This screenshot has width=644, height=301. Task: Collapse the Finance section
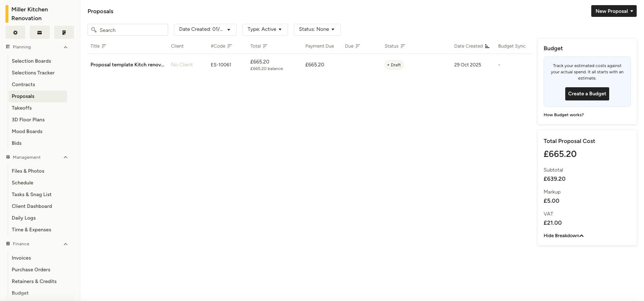66,244
